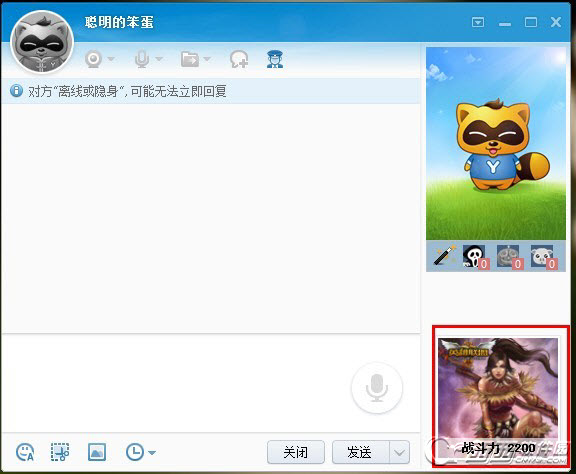Open the message history clock icon
This screenshot has height=474, width=576.
tap(134, 452)
